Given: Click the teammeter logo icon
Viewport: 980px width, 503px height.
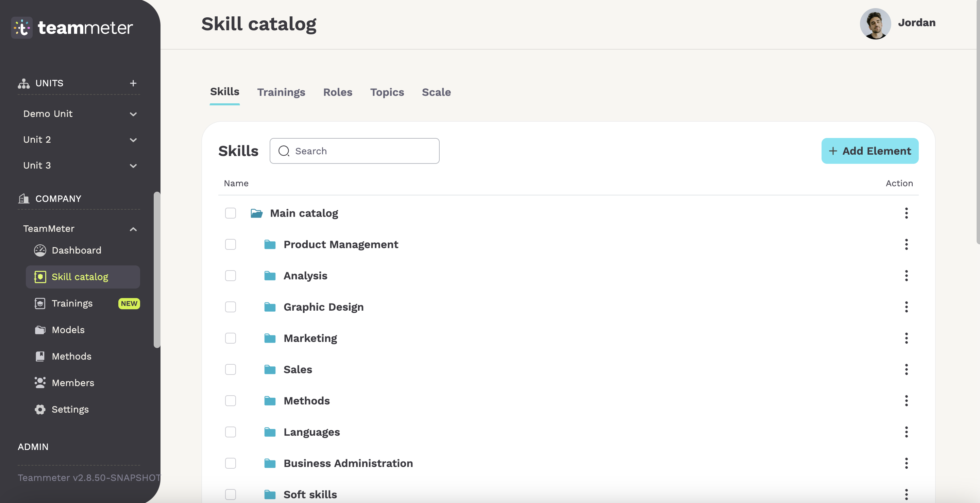Looking at the screenshot, I should pos(22,28).
